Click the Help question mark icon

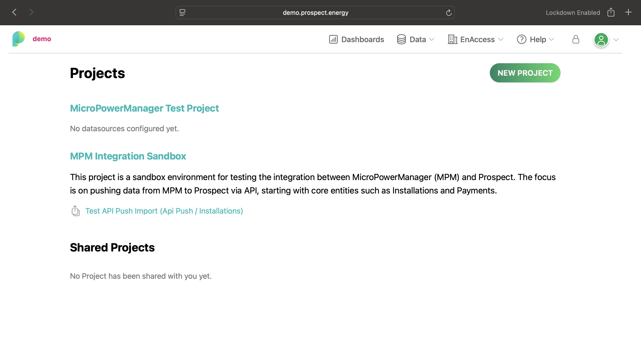(522, 39)
